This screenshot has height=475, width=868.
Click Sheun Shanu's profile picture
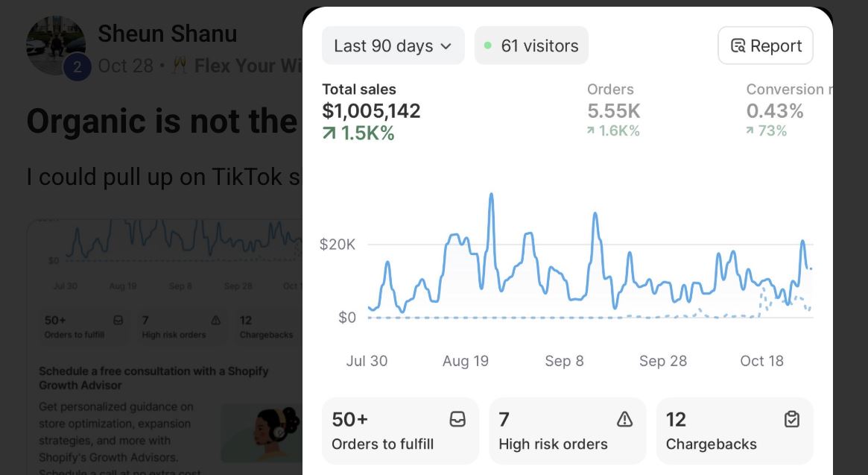[55, 45]
